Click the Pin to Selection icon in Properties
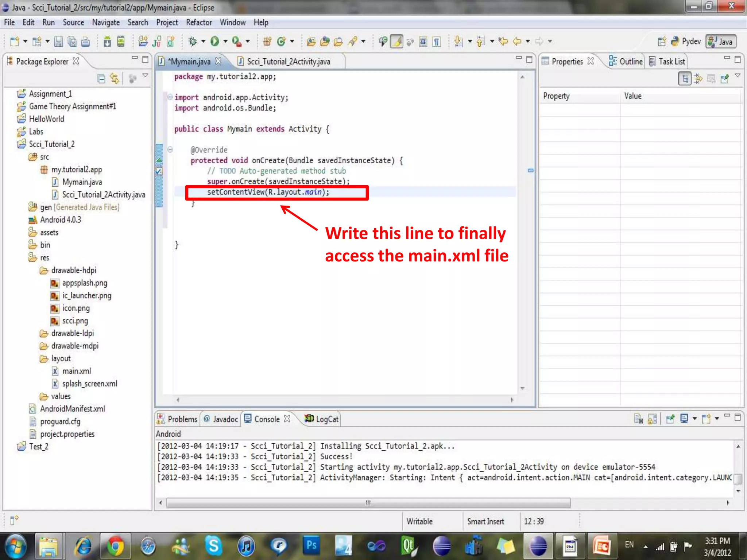Image resolution: width=747 pixels, height=560 pixels. [725, 78]
